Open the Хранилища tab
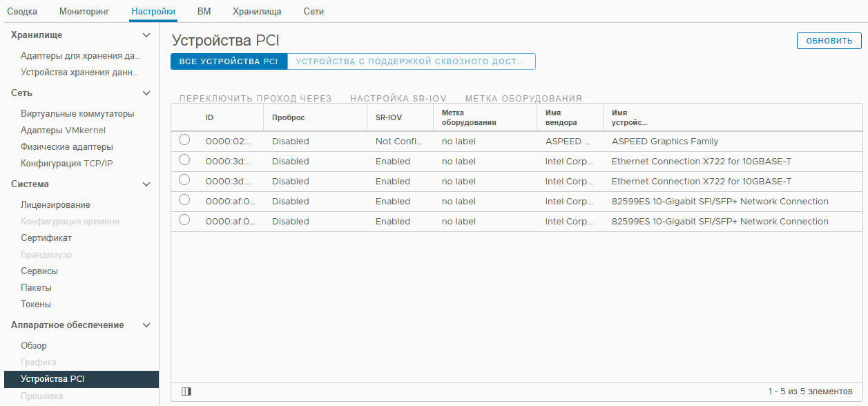The height and width of the screenshot is (406, 868). 257,12
